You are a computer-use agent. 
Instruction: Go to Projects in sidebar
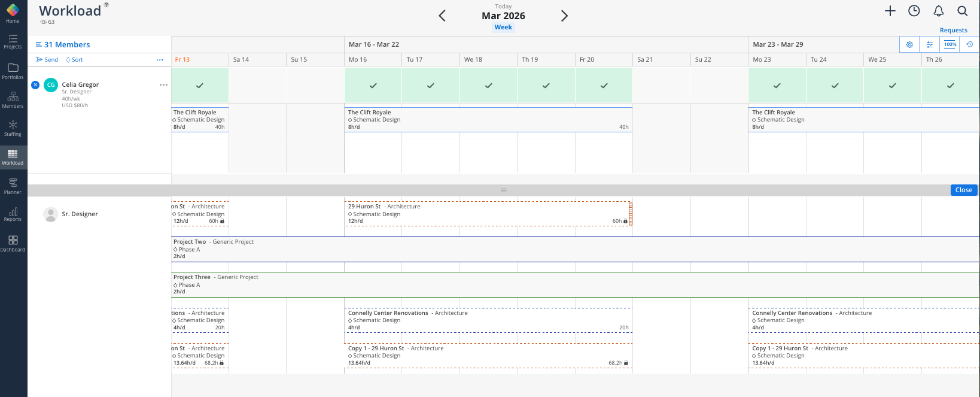click(13, 42)
